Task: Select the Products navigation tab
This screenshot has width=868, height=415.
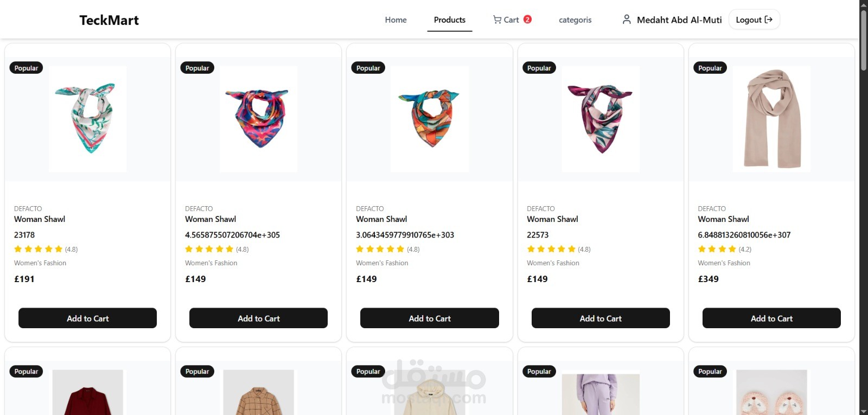Action: [449, 20]
